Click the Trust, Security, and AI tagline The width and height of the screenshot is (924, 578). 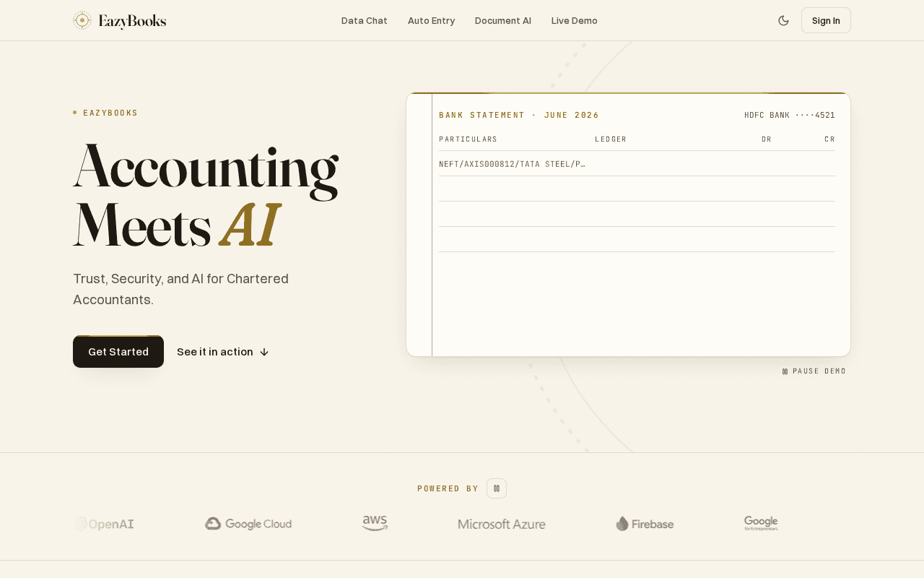coord(181,288)
